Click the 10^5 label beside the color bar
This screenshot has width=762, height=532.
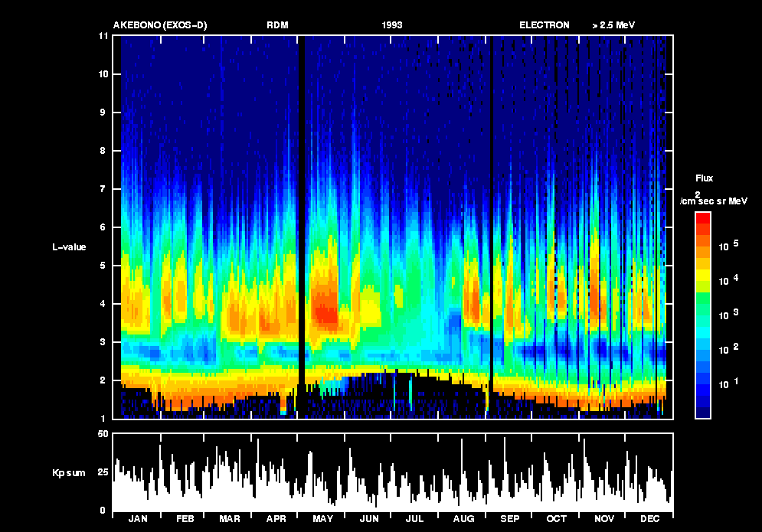point(728,246)
